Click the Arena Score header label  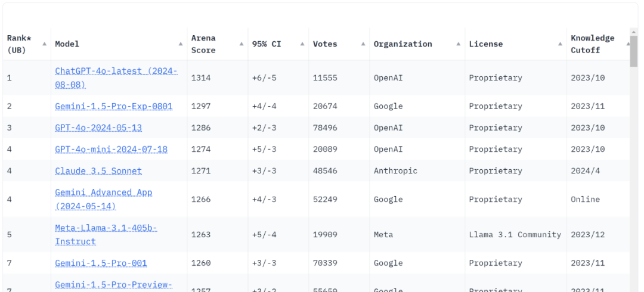(x=203, y=44)
